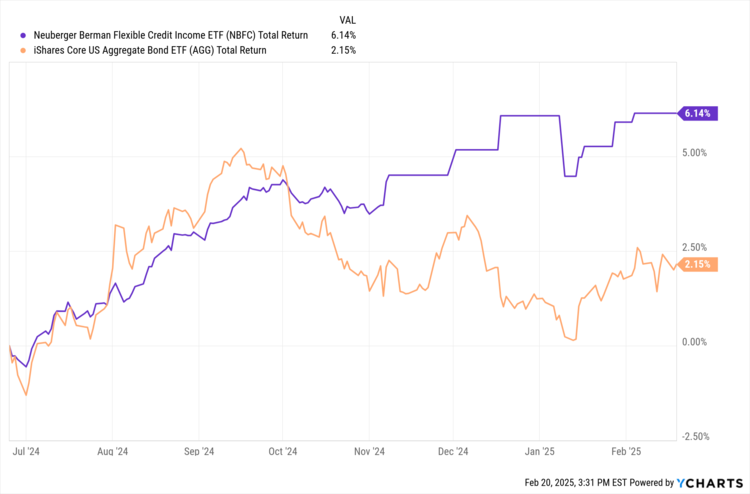
Task: Select the Jul '24 x-axis marker
Action: (27, 451)
